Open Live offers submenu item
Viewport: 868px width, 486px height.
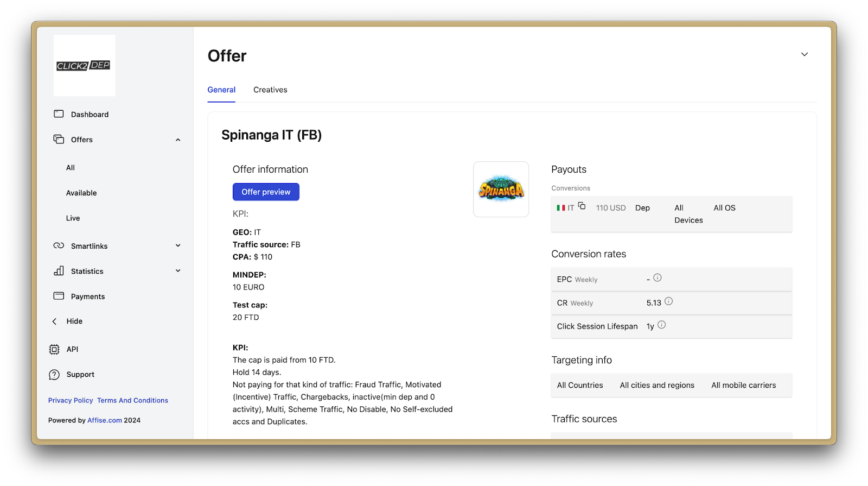click(73, 218)
